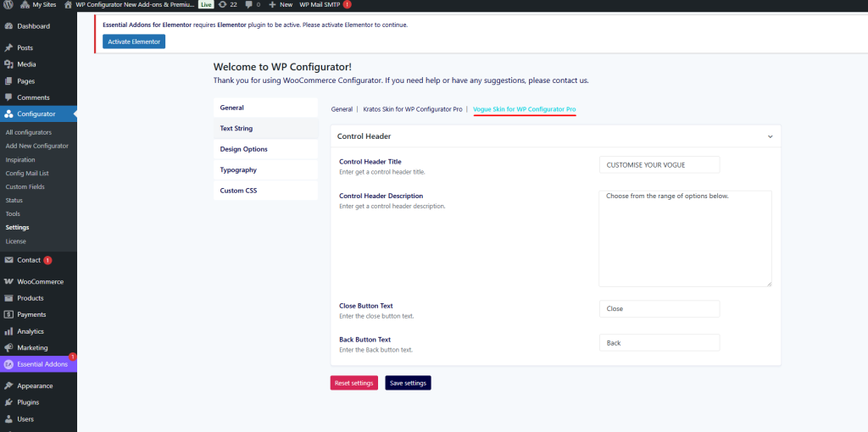Click the red WP Mail SMTP alert badge

click(347, 4)
